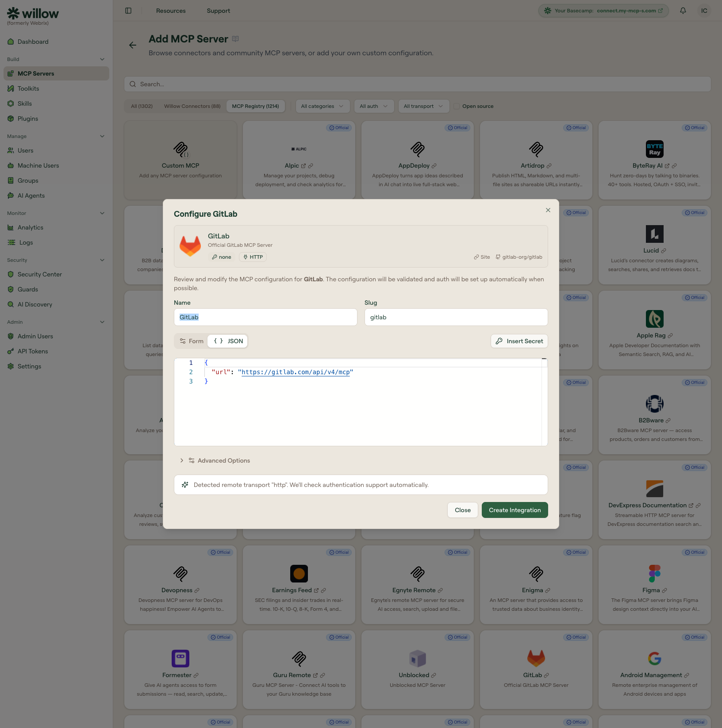
Task: Switch editor to JSON mode
Action: pyautogui.click(x=228, y=341)
